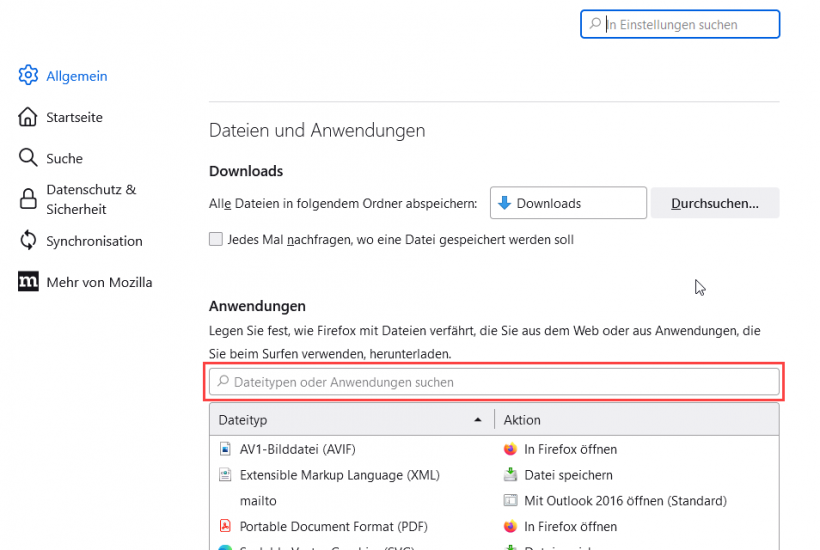Viewport: 820px width, 550px height.
Task: Click Firefox icon in PDF action row
Action: [510, 526]
